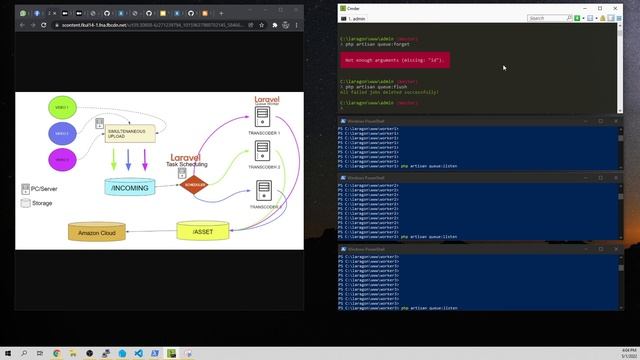Click the worker2 PowerShell window scrollbar
Screen dimensions: 640x360
click(x=621, y=211)
